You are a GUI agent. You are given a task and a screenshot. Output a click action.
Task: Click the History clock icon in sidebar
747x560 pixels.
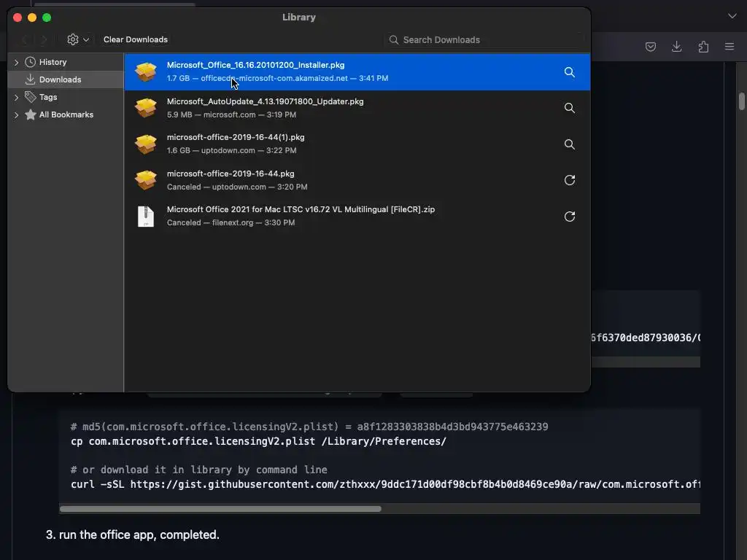[x=30, y=62]
